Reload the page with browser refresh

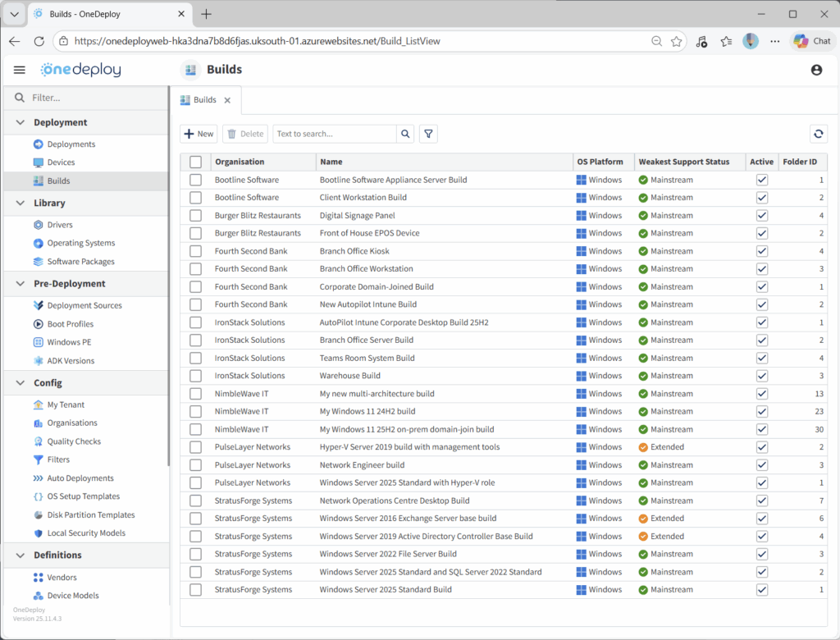[39, 41]
